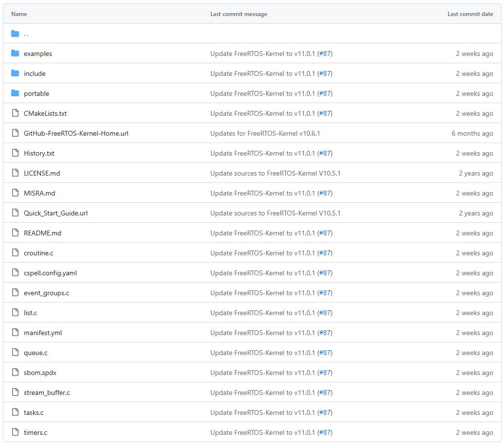Click the folder icon next to include
The image size is (504, 446).
(15, 73)
